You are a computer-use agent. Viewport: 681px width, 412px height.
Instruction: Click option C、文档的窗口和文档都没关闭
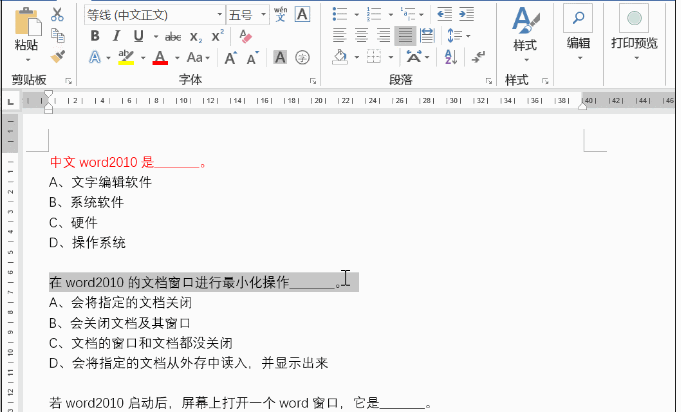coord(141,343)
